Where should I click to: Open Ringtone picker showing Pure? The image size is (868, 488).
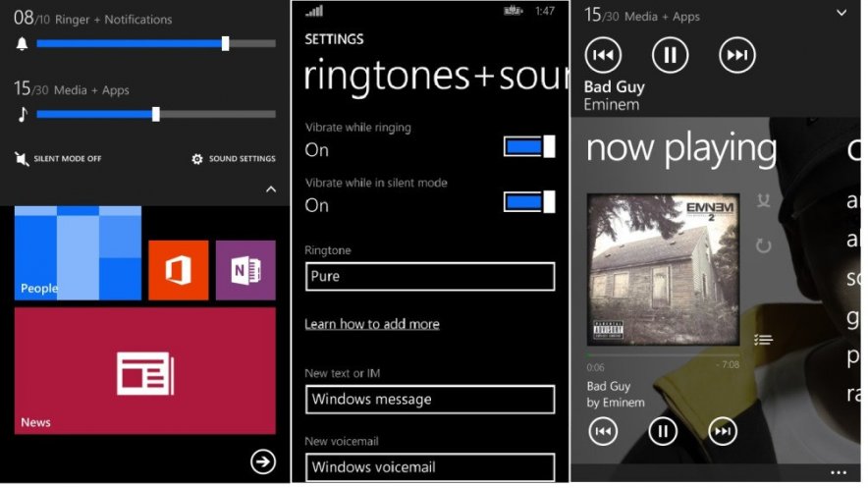[x=430, y=276]
